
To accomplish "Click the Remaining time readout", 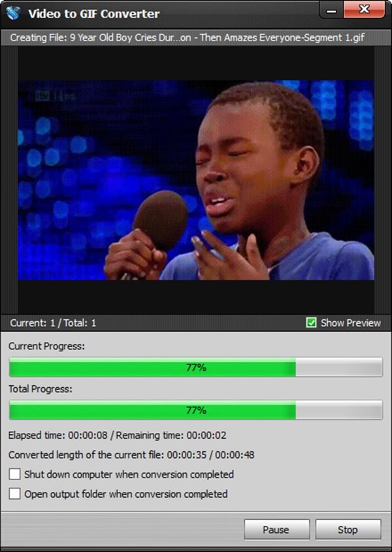I will (171, 436).
